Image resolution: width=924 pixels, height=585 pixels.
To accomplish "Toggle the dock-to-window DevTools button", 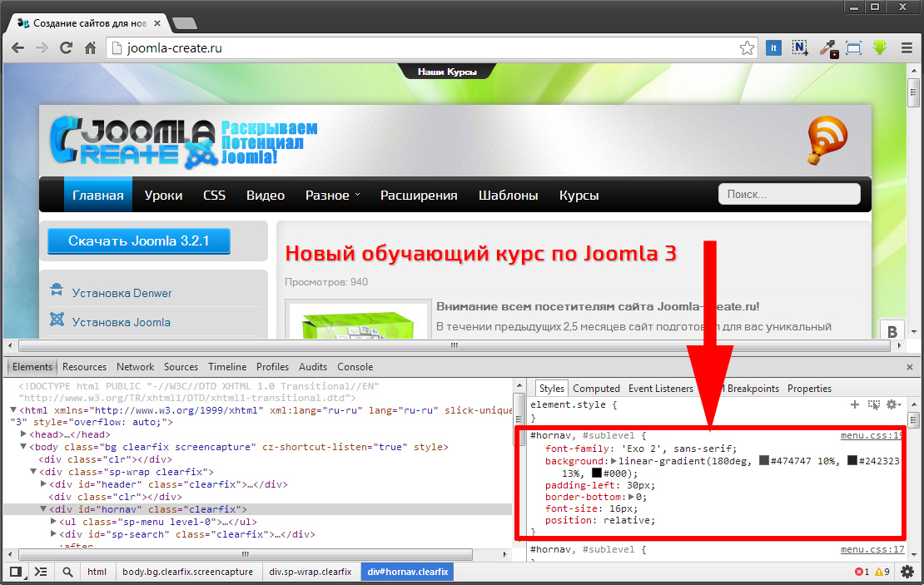I will click(15, 572).
